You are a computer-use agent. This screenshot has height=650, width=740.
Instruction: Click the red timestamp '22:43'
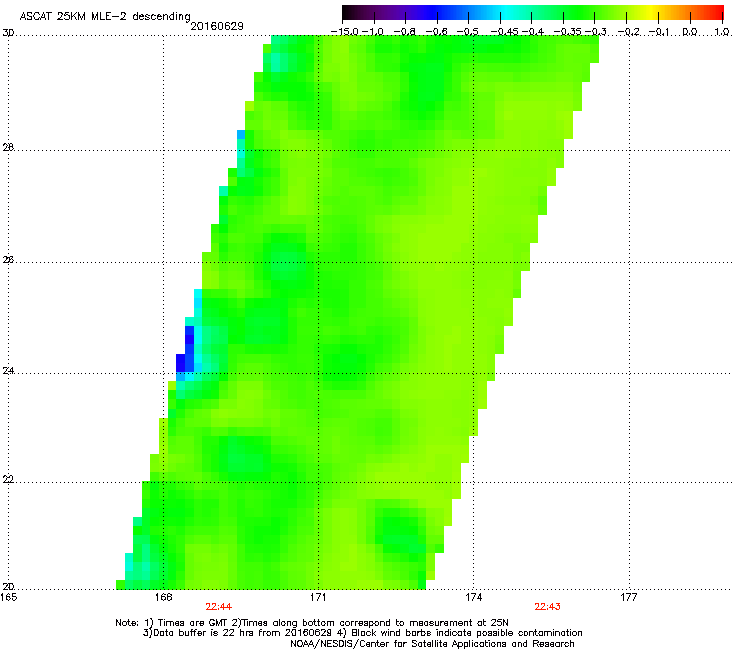tap(547, 607)
